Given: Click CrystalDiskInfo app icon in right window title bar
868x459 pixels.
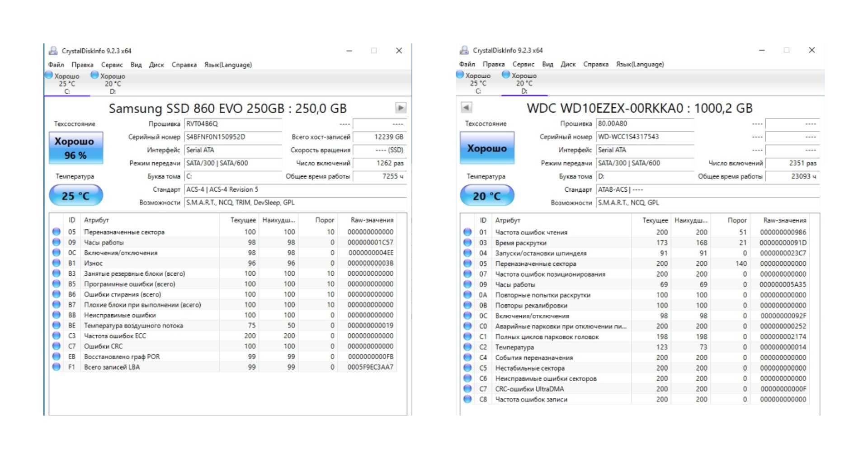Looking at the screenshot, I should point(464,50).
